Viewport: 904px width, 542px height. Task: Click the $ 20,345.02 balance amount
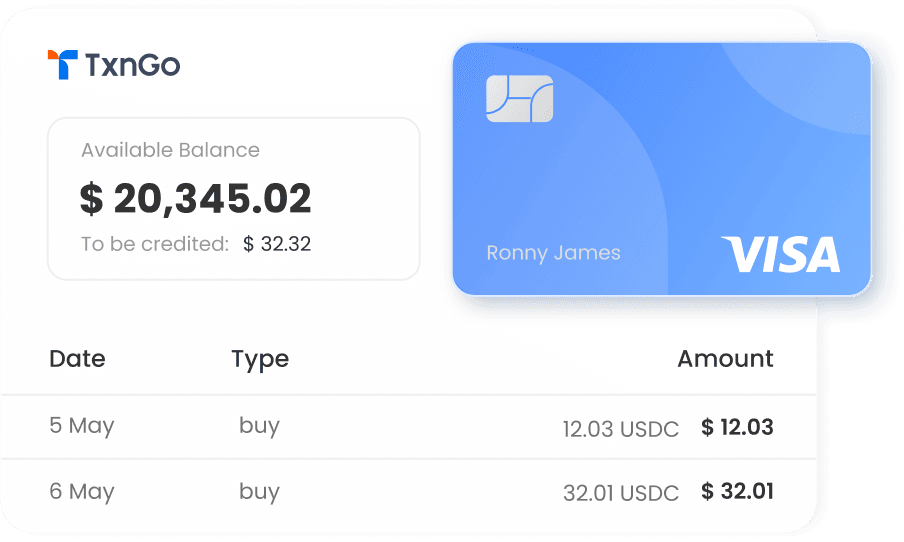[x=195, y=199]
